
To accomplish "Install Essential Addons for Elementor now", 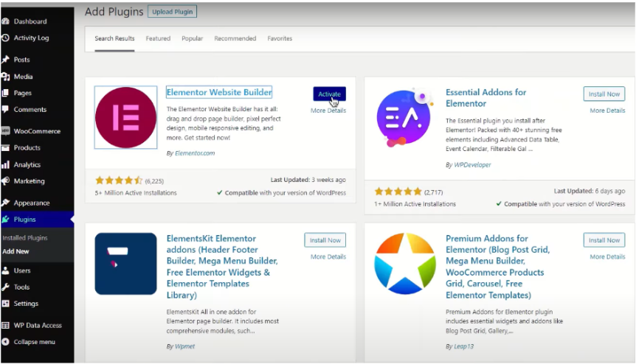I will point(604,94).
